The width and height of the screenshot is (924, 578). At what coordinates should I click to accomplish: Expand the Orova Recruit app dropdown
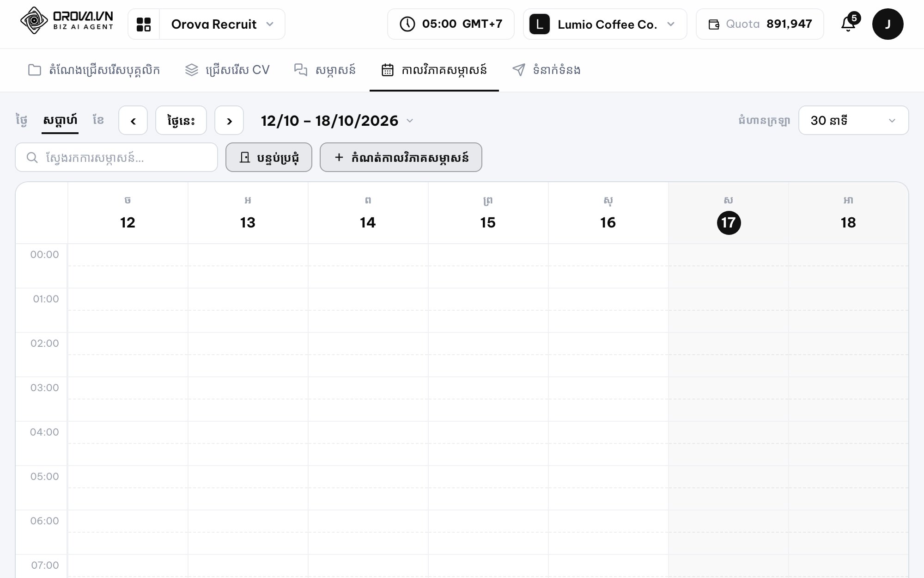(x=222, y=24)
